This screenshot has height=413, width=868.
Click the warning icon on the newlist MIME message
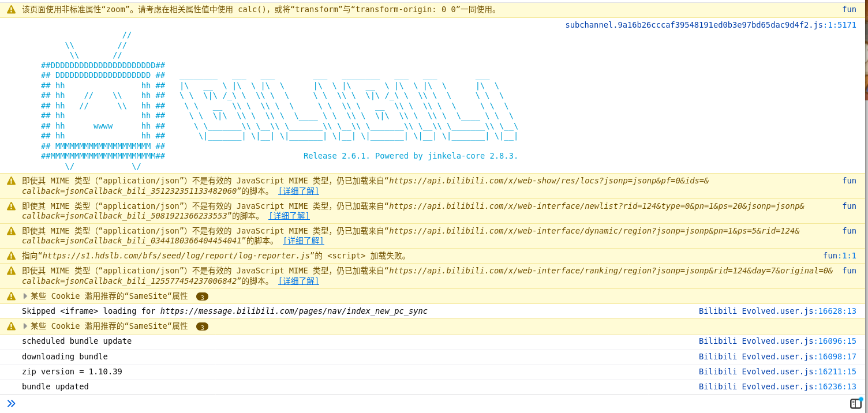(x=10, y=206)
